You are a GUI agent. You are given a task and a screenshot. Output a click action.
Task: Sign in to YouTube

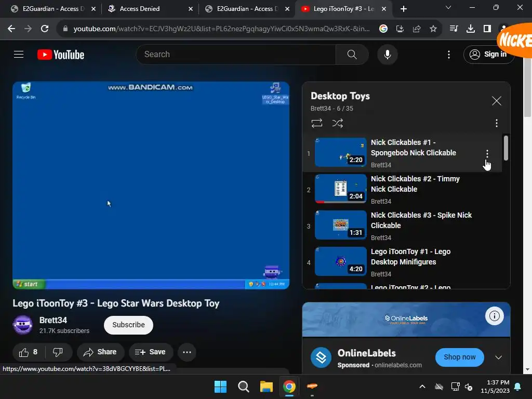coord(488,54)
